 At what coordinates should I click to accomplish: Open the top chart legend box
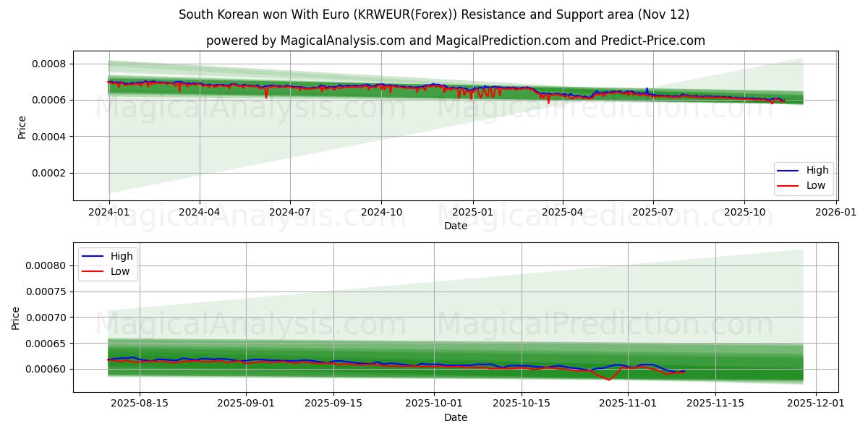click(x=803, y=177)
